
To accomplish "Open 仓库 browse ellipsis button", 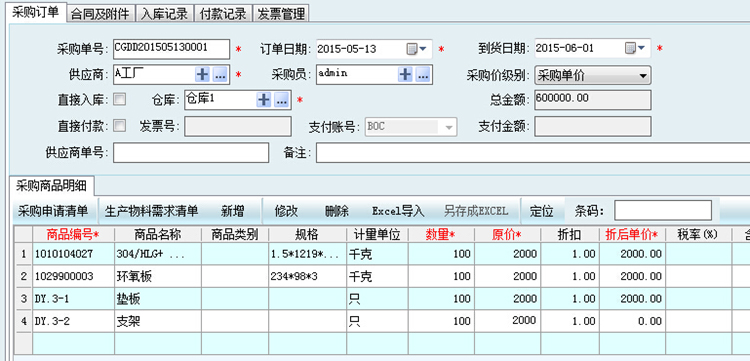I will click(281, 100).
